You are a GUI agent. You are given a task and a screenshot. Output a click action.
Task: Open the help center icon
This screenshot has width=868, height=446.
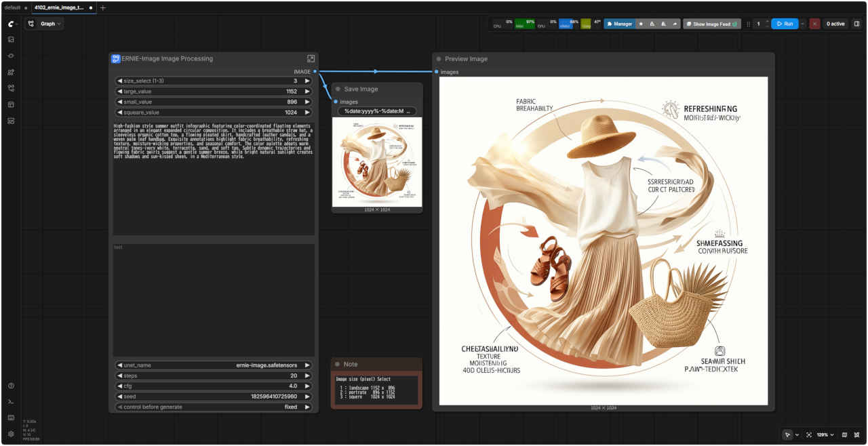(11, 386)
